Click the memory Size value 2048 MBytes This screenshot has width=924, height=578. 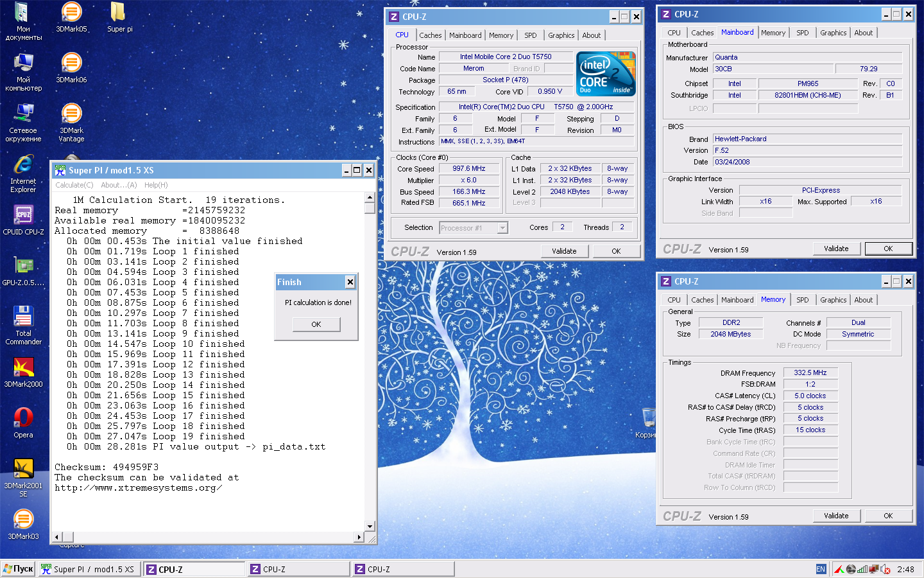[731, 334]
